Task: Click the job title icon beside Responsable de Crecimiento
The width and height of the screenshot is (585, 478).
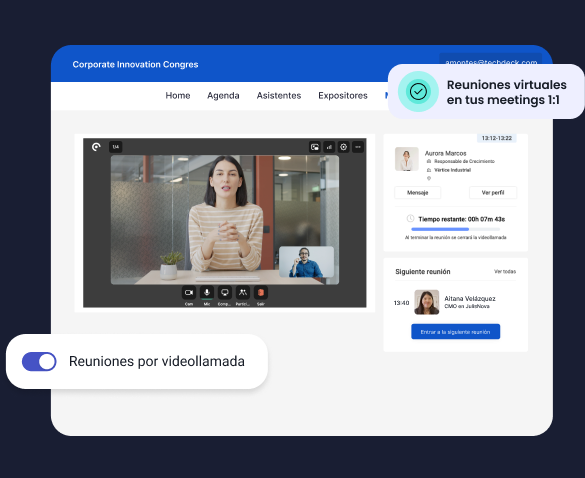Action: tap(429, 161)
